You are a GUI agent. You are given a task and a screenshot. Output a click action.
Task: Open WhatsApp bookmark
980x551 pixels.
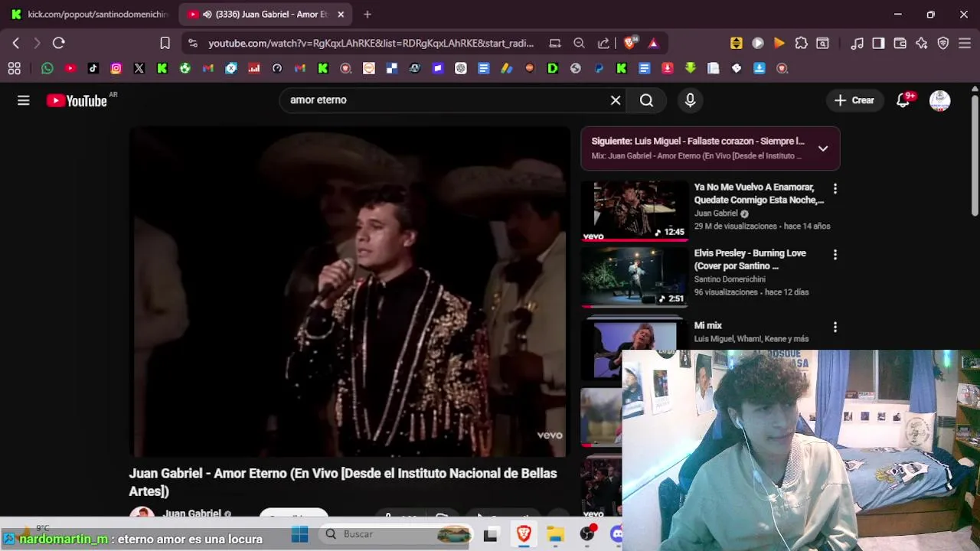tap(47, 68)
